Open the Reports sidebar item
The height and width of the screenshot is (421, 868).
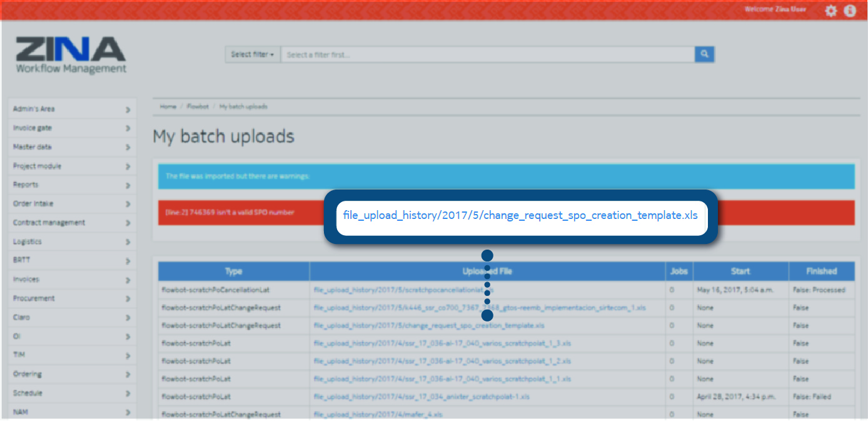[x=72, y=185]
